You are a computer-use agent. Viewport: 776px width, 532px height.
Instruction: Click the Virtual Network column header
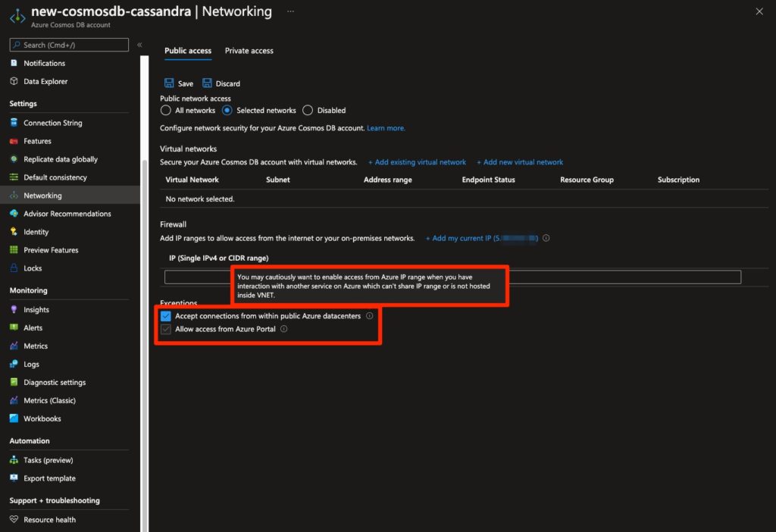192,180
